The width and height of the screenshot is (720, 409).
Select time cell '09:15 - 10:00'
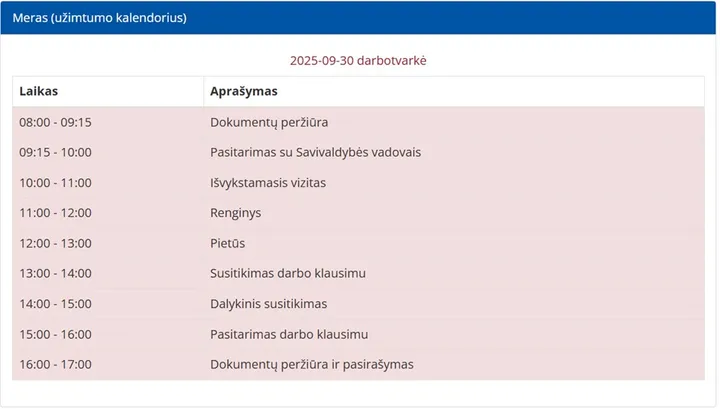tap(56, 152)
